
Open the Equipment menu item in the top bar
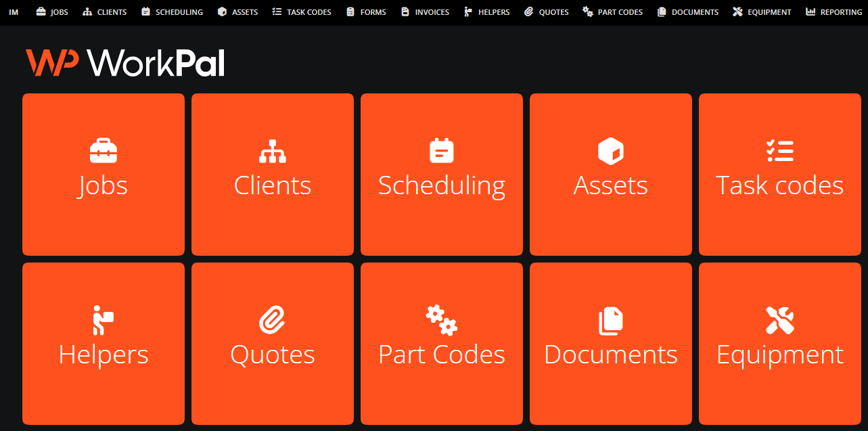[762, 12]
